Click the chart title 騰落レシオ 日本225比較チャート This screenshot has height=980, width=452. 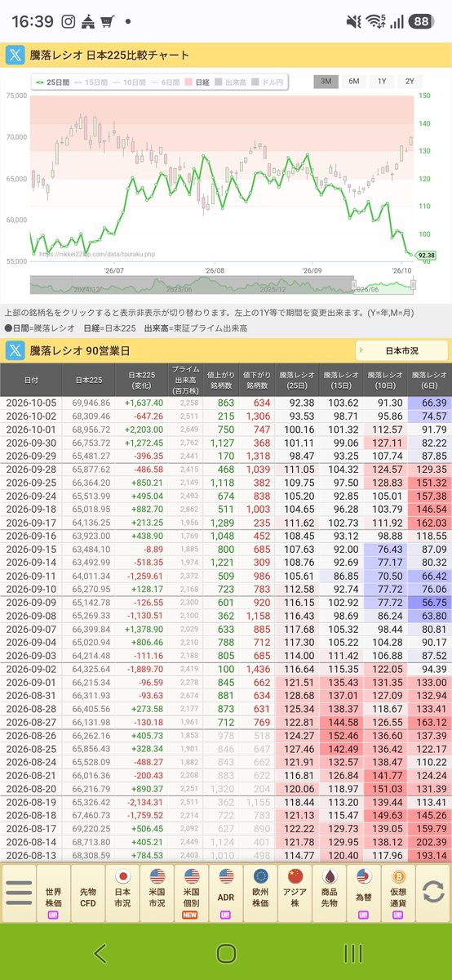(x=110, y=55)
